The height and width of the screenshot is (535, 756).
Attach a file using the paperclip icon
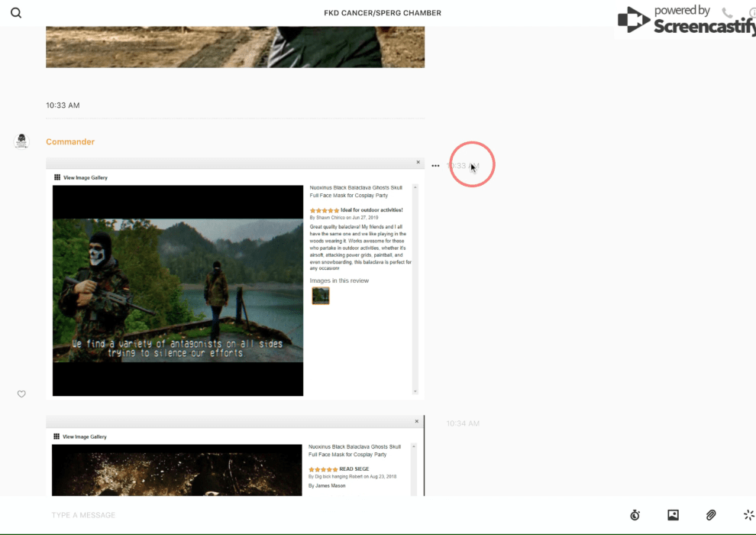coord(711,515)
